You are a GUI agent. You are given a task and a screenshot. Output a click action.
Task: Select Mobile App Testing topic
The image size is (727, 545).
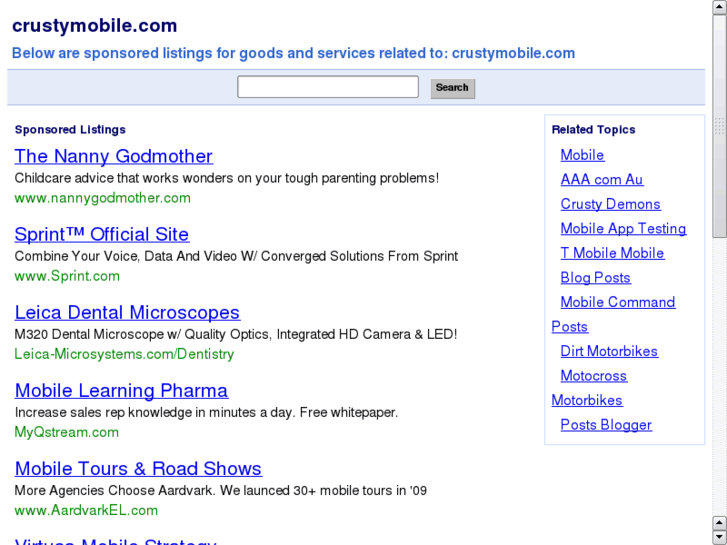pos(623,229)
